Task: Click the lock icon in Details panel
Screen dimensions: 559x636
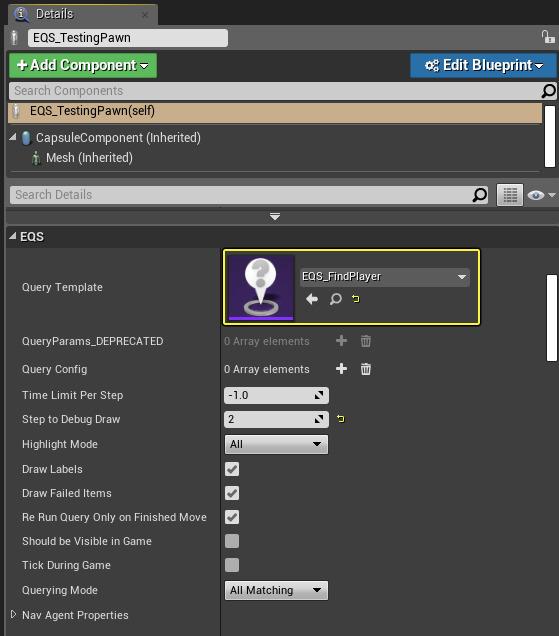Action: pos(548,37)
